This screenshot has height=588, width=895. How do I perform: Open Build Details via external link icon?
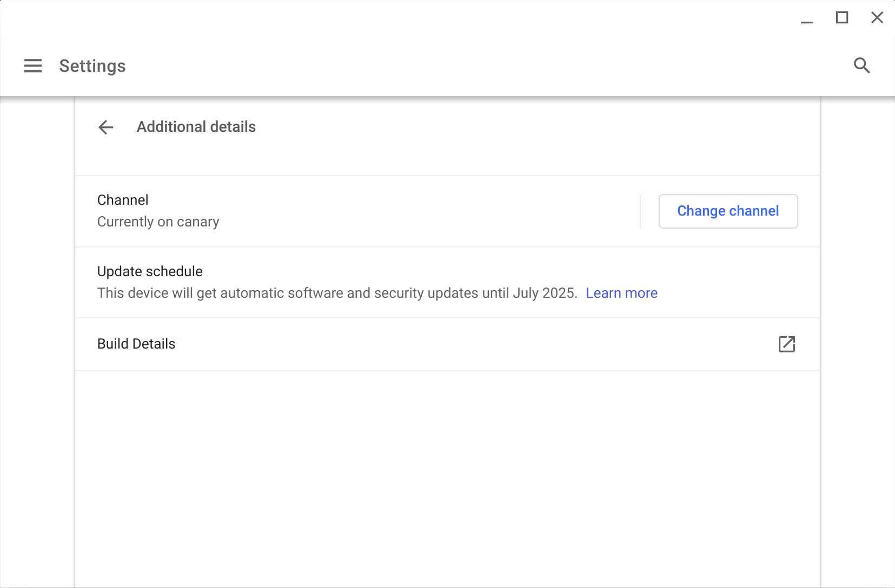(x=786, y=344)
